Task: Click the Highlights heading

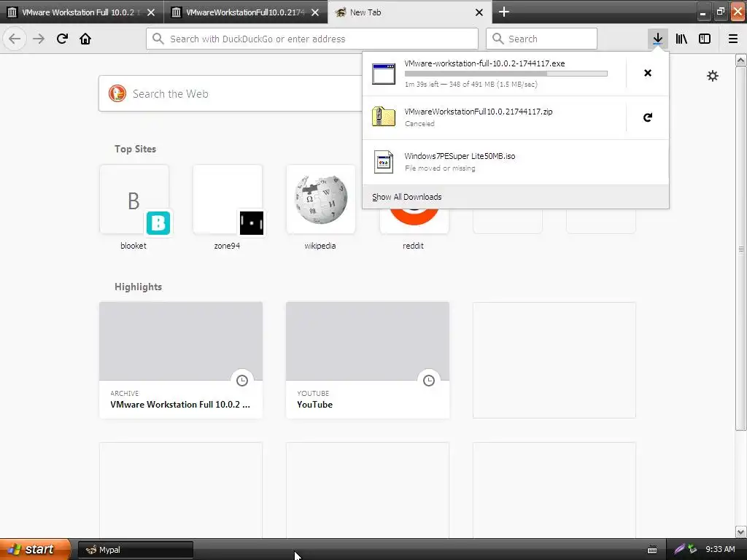Action: (138, 287)
